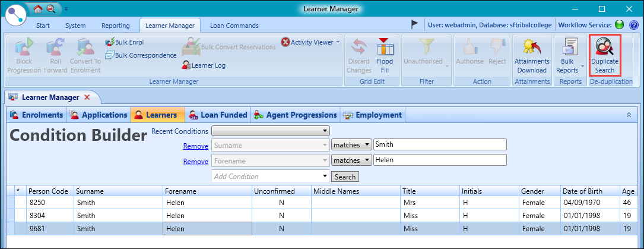Select the Learners tab
644x249 pixels.
tap(157, 115)
